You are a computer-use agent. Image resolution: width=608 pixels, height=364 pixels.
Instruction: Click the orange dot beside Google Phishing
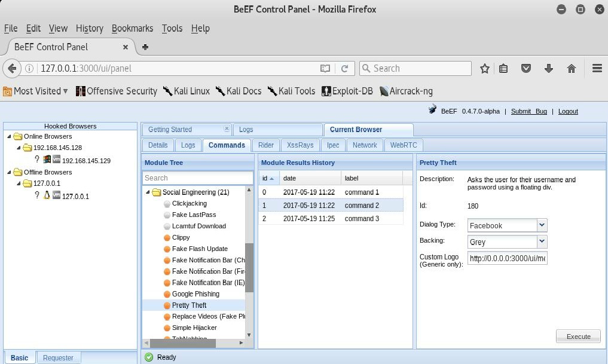[167, 294]
